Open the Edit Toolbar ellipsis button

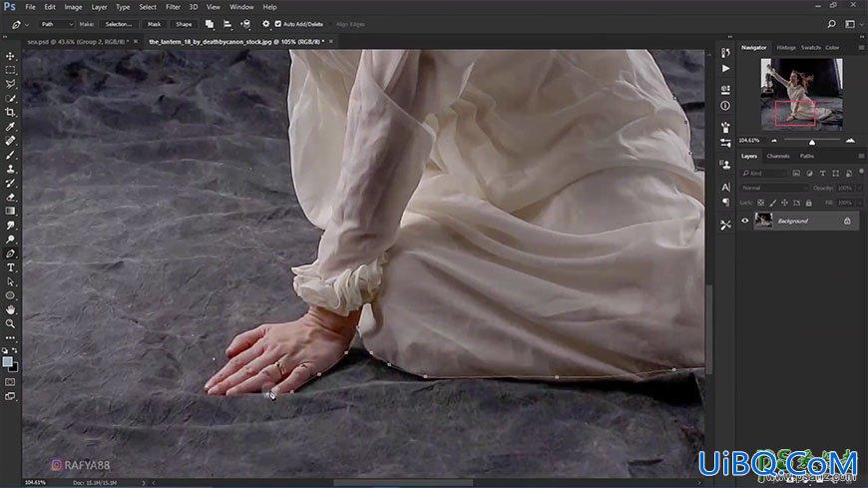[10, 338]
